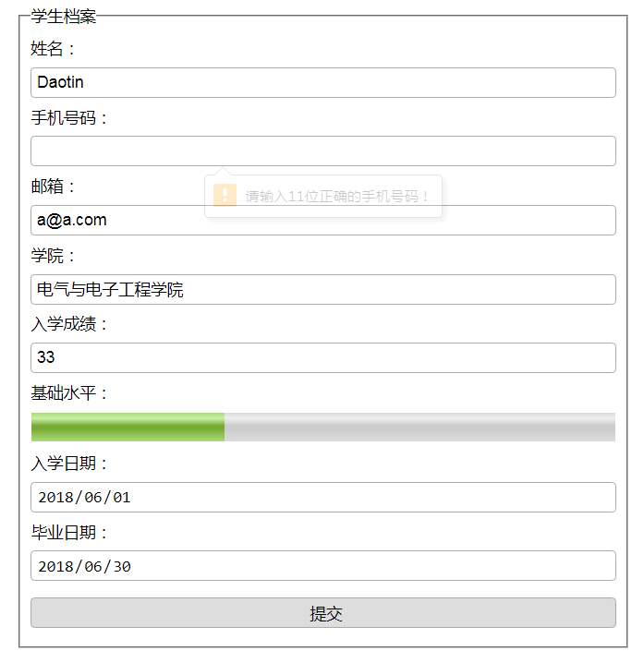The width and height of the screenshot is (644, 663).
Task: Click the 入学日期 label
Action: point(69,464)
